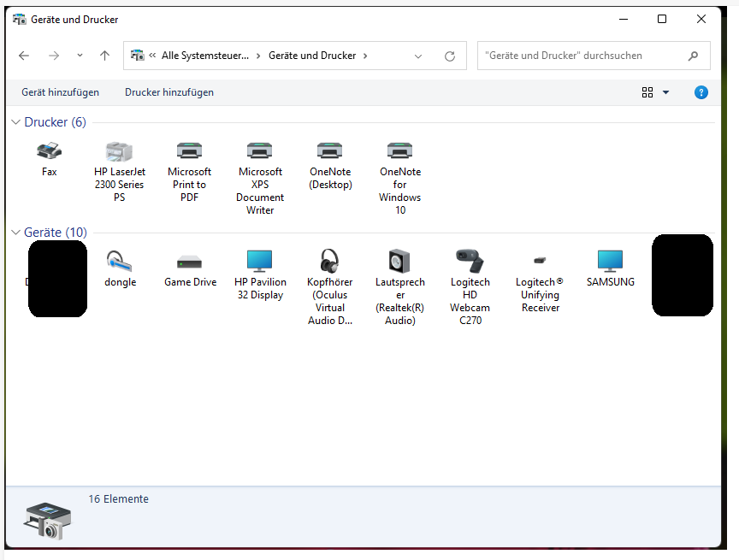This screenshot has width=739, height=560.
Task: Open the address bar history dropdown
Action: [x=418, y=56]
